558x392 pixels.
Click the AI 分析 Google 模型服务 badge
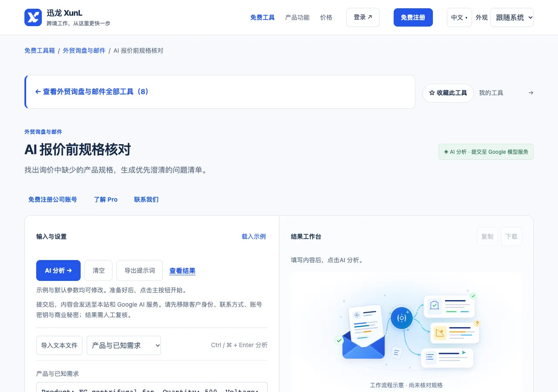pos(486,152)
